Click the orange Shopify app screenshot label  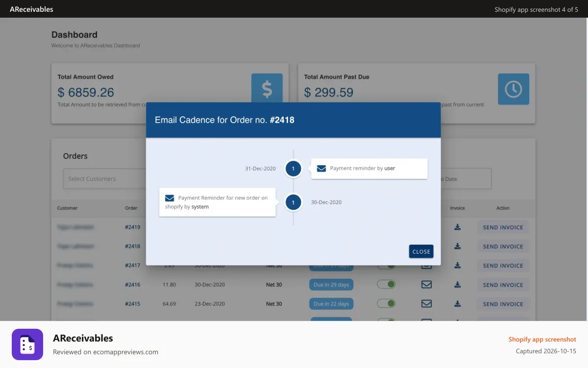(542, 339)
